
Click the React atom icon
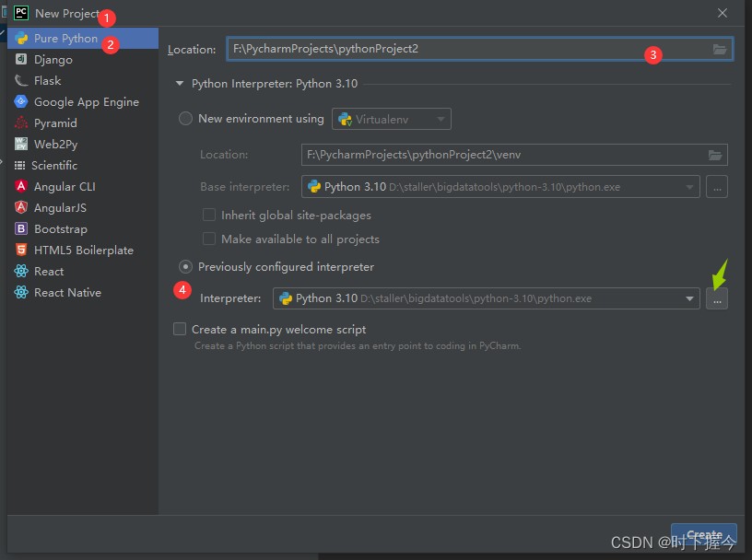point(21,271)
